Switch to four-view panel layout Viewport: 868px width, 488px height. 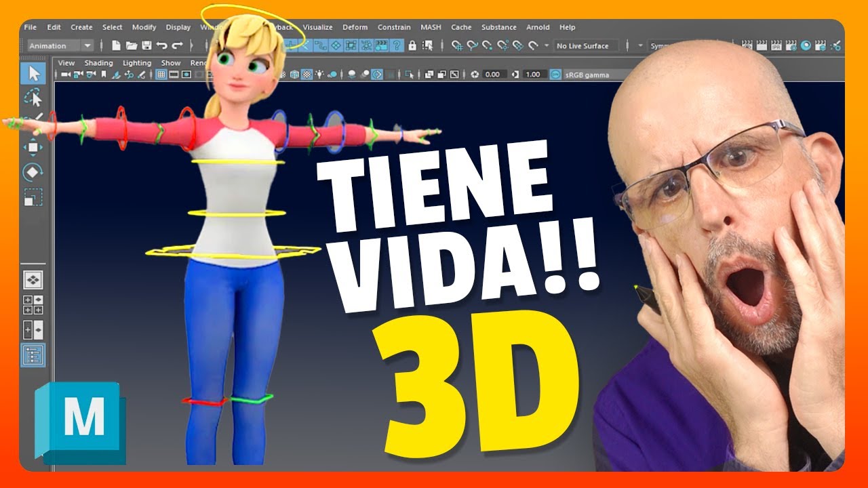[x=33, y=304]
